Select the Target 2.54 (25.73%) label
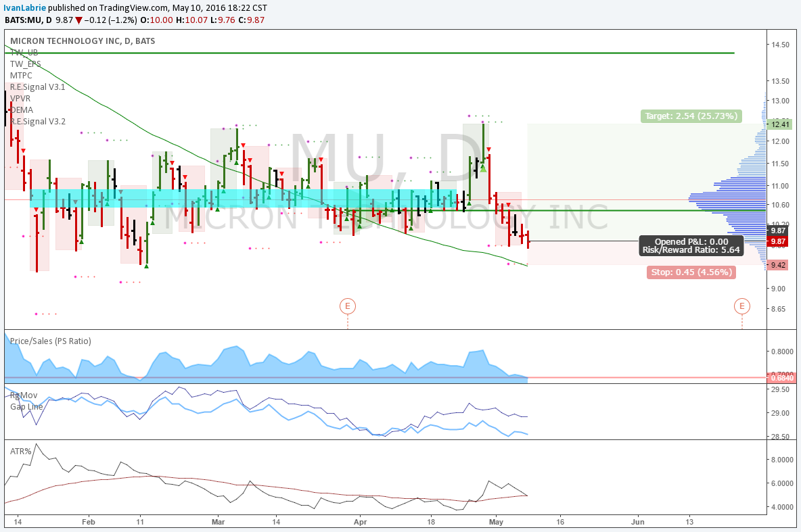Image resolution: width=801 pixels, height=532 pixels. [691, 116]
